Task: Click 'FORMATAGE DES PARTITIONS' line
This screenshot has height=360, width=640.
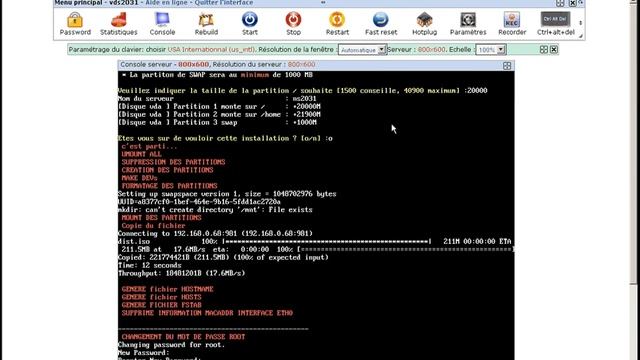Action: point(169,186)
